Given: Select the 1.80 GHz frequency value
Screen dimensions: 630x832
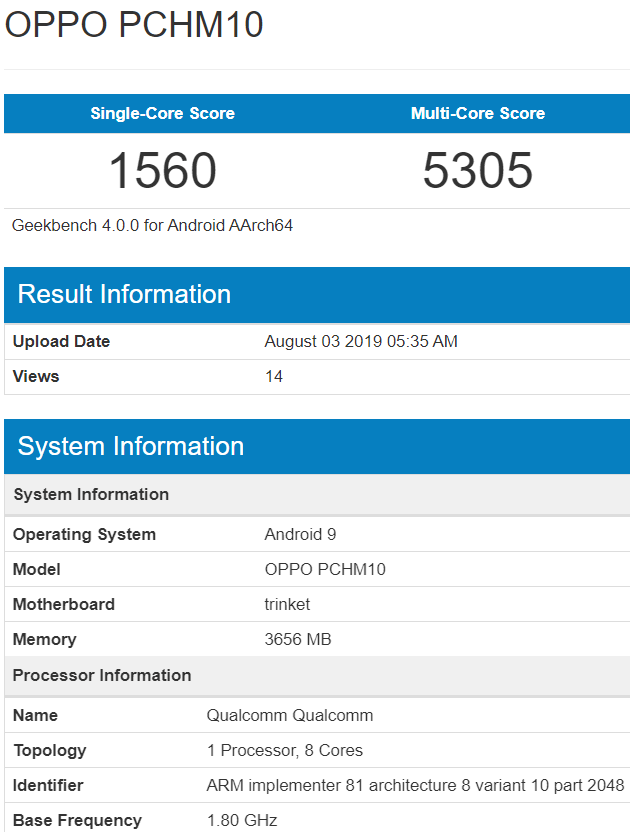Looking at the screenshot, I should pyautogui.click(x=242, y=820).
